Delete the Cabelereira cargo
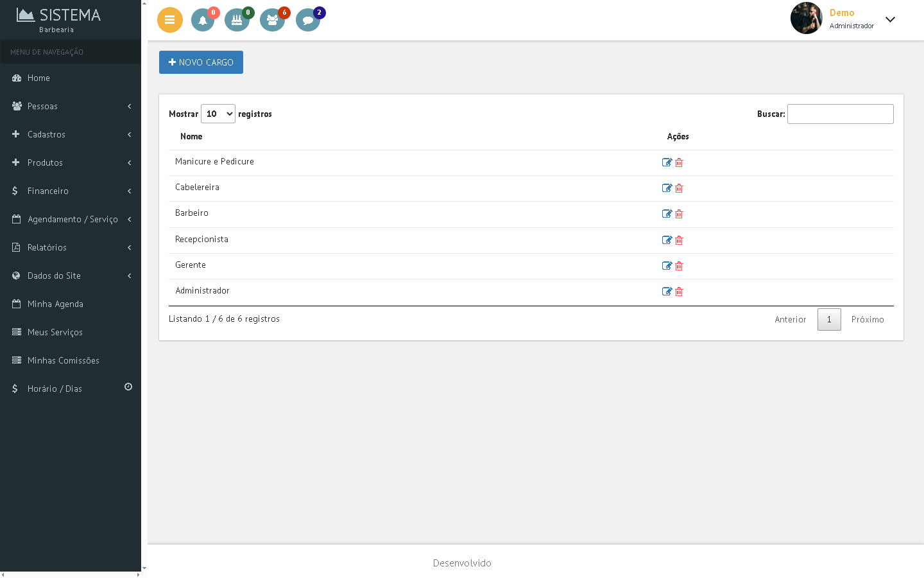The width and height of the screenshot is (924, 578). pyautogui.click(x=679, y=188)
